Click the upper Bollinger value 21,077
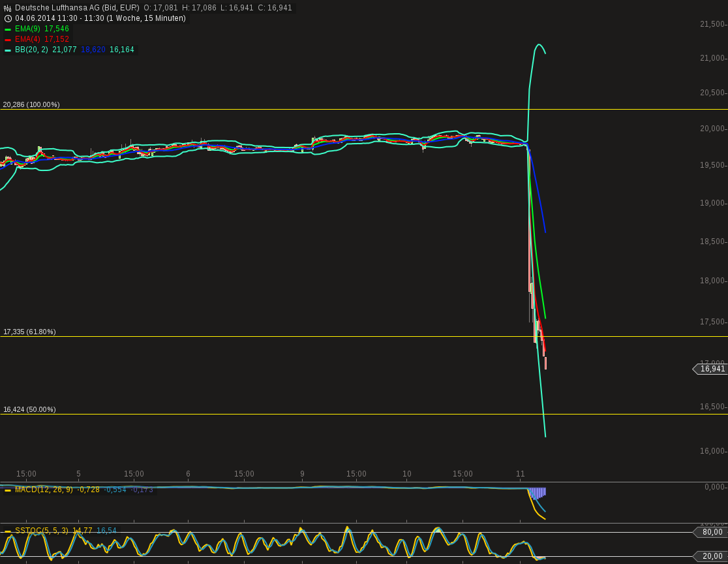728x564 pixels. (x=65, y=49)
